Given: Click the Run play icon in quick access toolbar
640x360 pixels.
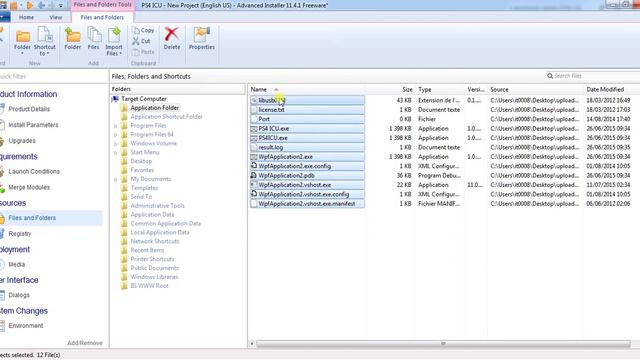Looking at the screenshot, I should (29, 5).
